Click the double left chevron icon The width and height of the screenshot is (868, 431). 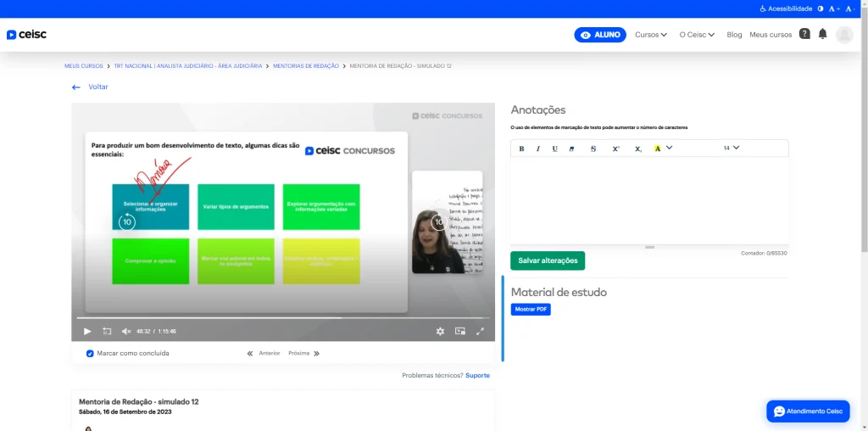pyautogui.click(x=250, y=354)
